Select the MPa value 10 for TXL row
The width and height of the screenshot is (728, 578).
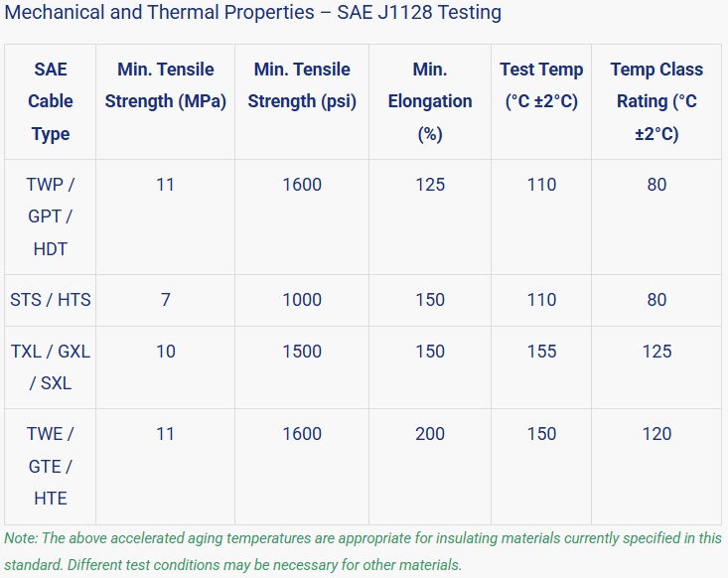166,352
